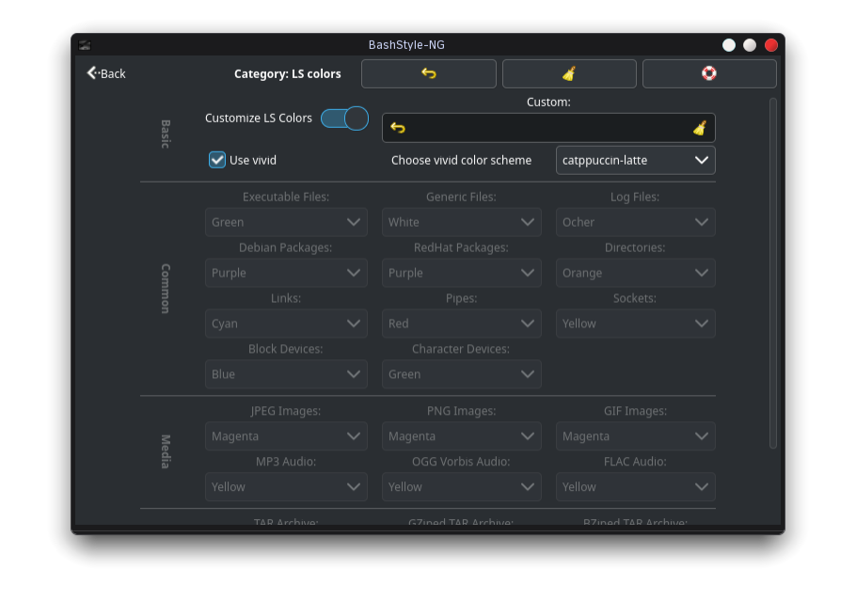Click undo arrow inside Custom field
Image resolution: width=856 pixels, height=616 pixels.
(398, 128)
